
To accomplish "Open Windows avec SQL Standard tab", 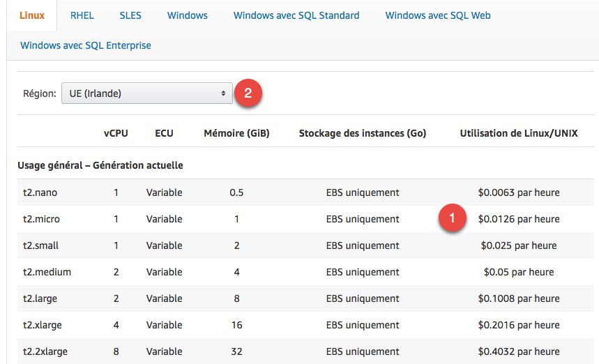I will (x=296, y=15).
